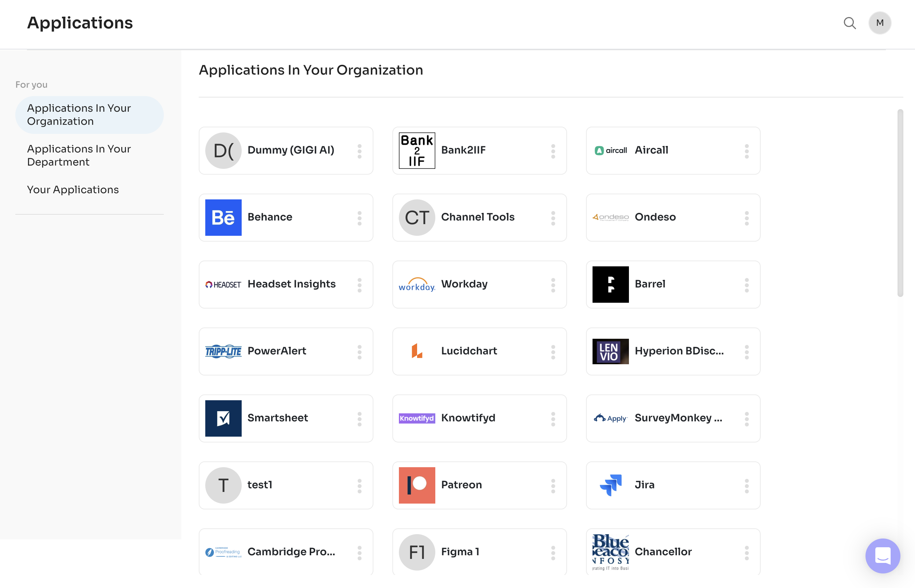This screenshot has width=915, height=588.
Task: Select Applications In Your Organization in sidebar
Action: 90,115
